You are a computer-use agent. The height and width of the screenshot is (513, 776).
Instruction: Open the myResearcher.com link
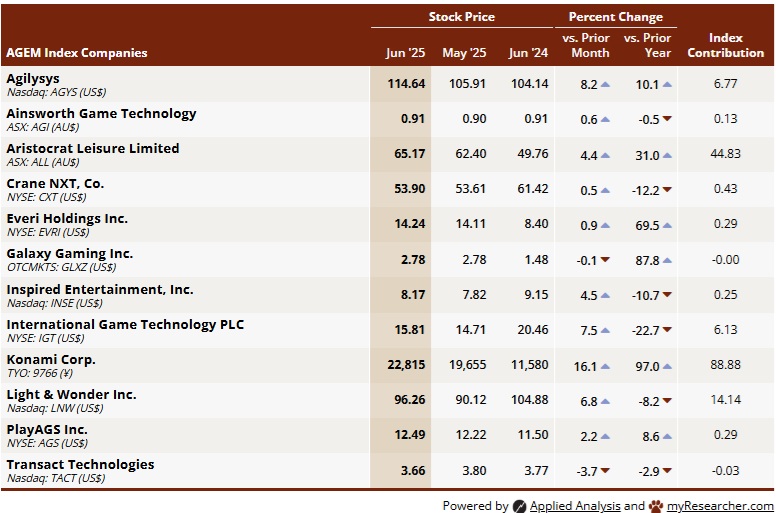coord(720,506)
